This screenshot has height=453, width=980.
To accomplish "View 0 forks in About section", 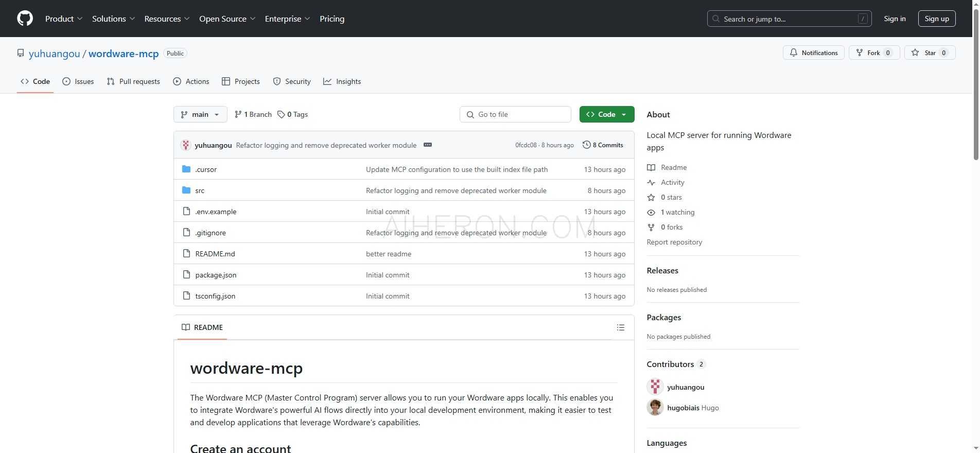I will pyautogui.click(x=672, y=227).
